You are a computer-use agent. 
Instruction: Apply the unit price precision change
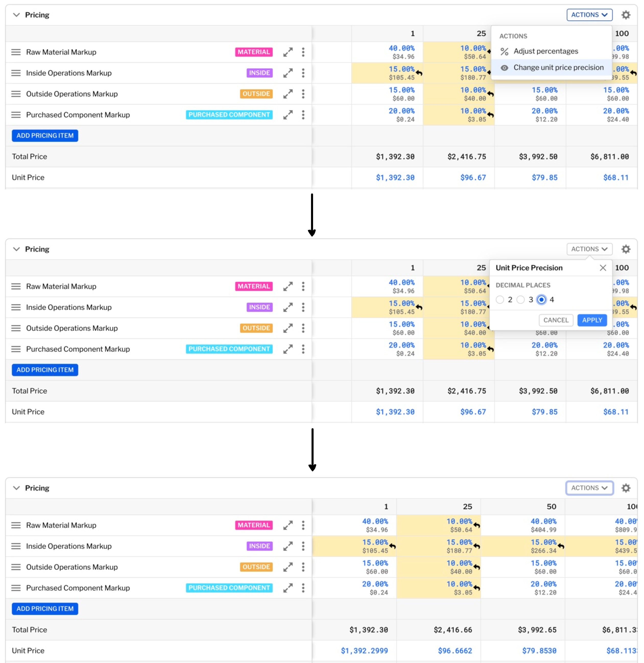pos(592,320)
